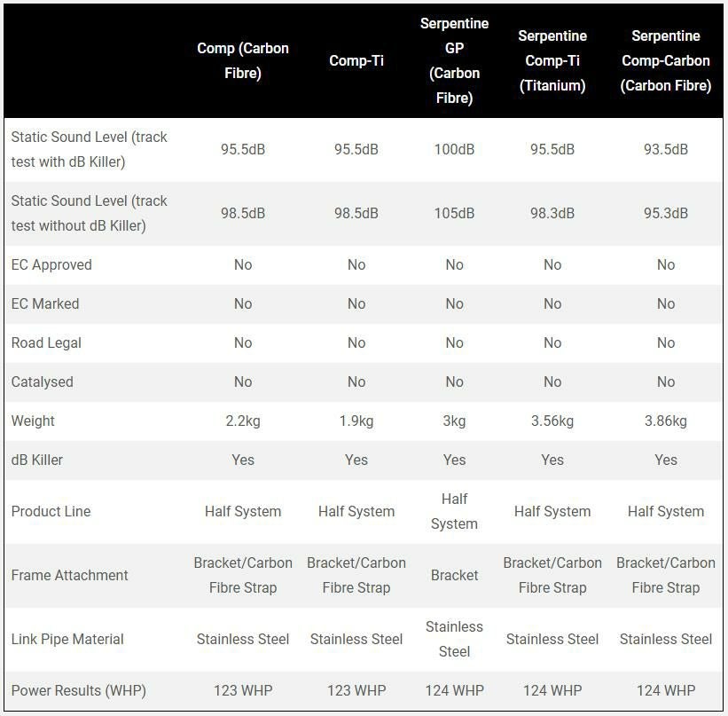The height and width of the screenshot is (716, 728).
Task: Select the Weight row label
Action: [33, 421]
